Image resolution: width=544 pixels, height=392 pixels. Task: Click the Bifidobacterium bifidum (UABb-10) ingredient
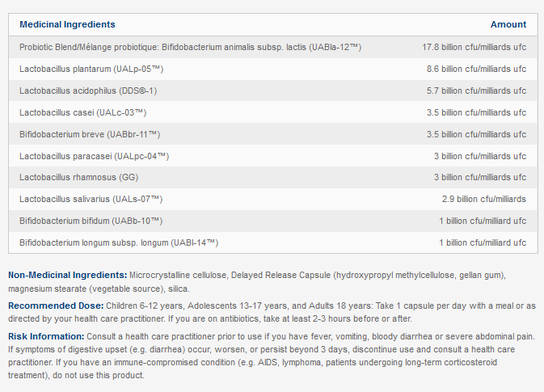click(91, 221)
